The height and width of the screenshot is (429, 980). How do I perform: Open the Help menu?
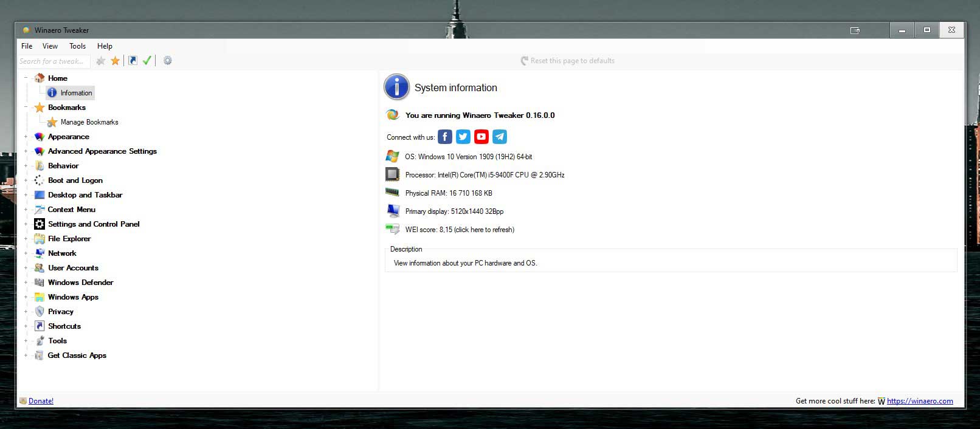point(105,46)
